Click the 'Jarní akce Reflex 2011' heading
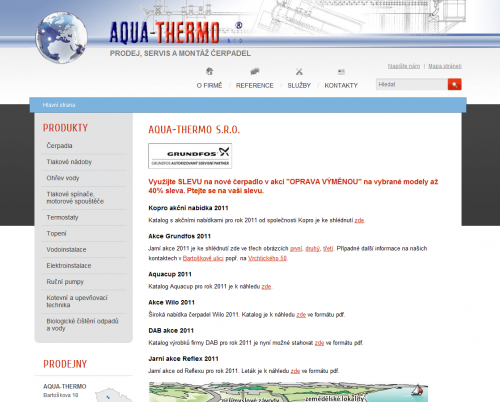The width and height of the screenshot is (500, 402). pyautogui.click(x=183, y=359)
